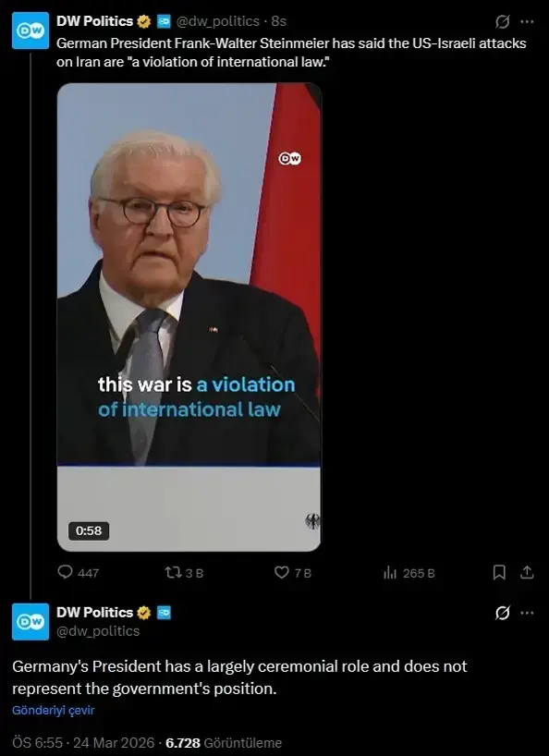Bookmark the Steinmeier video post

499,573
